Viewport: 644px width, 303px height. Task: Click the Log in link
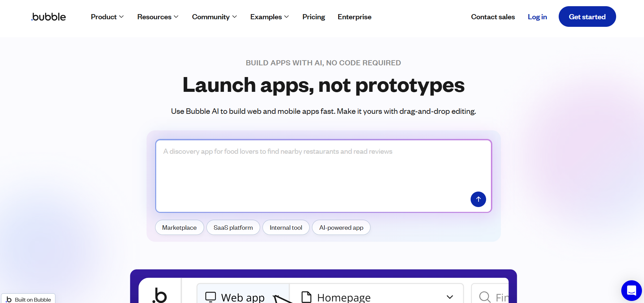537,17
